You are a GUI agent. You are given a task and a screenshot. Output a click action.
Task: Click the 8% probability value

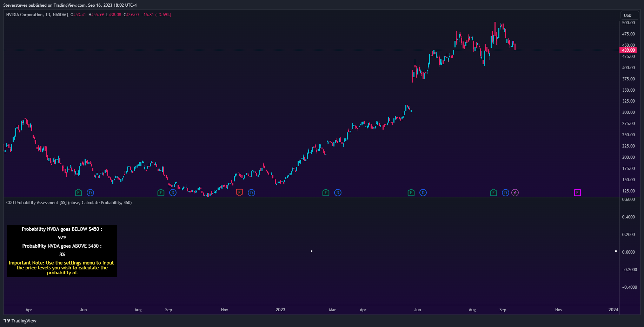[62, 254]
